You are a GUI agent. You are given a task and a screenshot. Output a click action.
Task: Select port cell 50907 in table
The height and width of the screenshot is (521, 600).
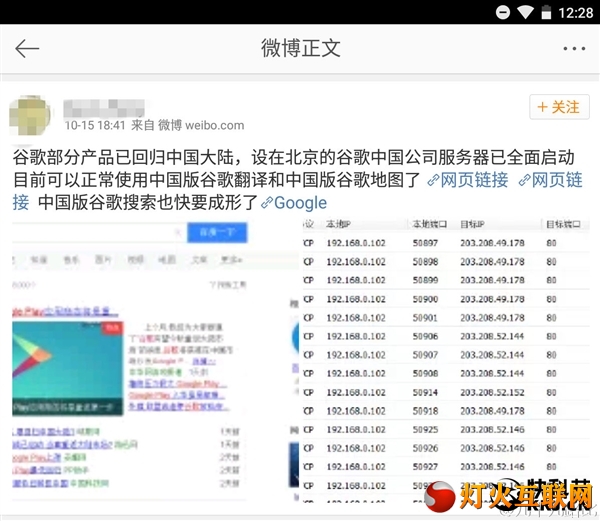tap(425, 355)
